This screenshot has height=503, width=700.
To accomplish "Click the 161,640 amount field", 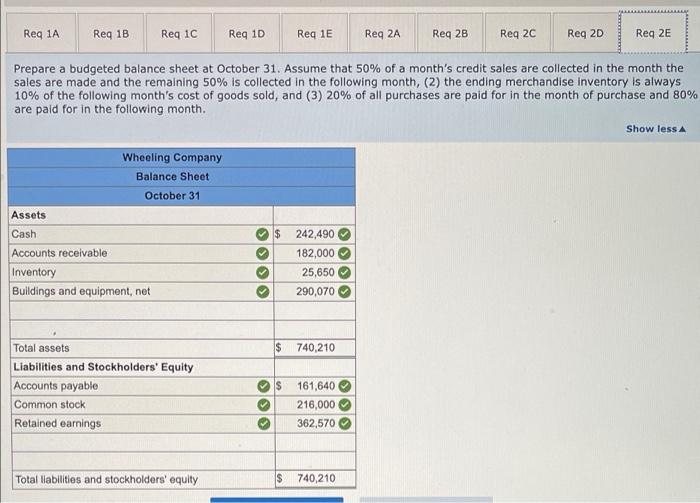I will [x=316, y=386].
